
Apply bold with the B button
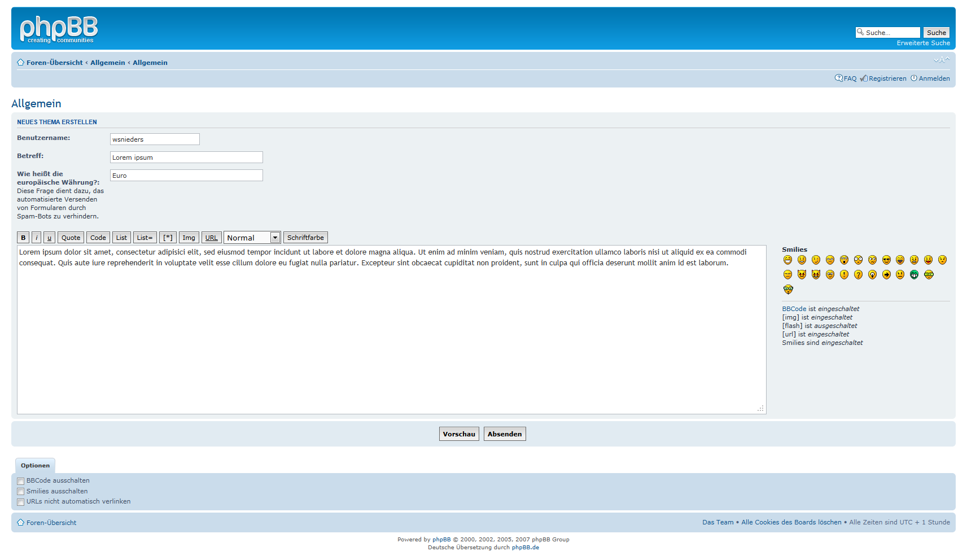(23, 238)
